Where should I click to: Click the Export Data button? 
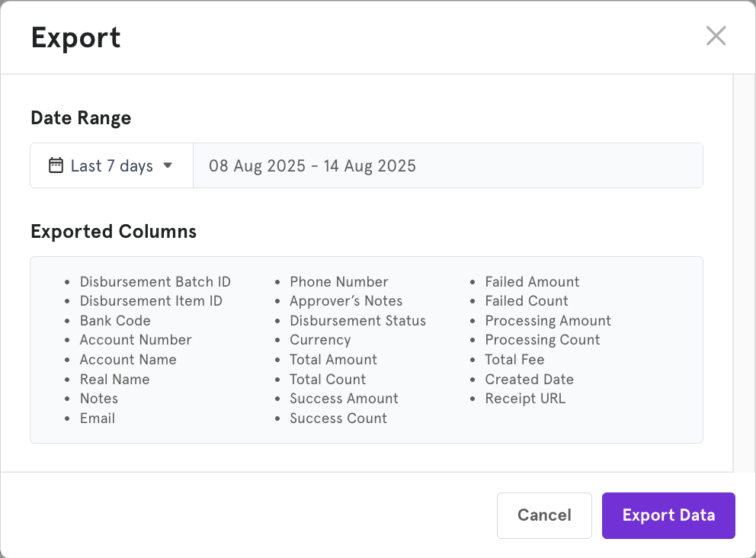pyautogui.click(x=668, y=515)
